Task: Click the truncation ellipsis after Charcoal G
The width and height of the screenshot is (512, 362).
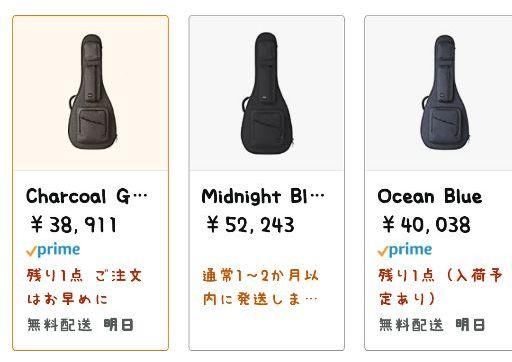Action: [140, 196]
